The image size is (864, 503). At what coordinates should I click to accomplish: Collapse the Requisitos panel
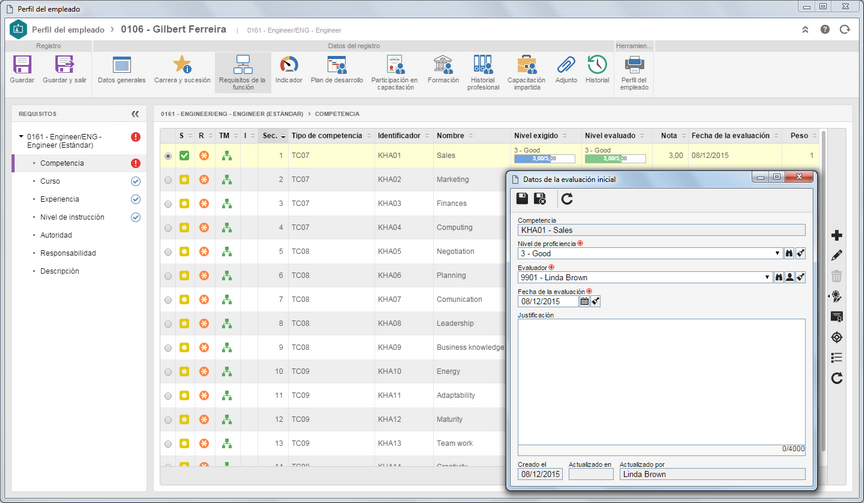click(135, 114)
